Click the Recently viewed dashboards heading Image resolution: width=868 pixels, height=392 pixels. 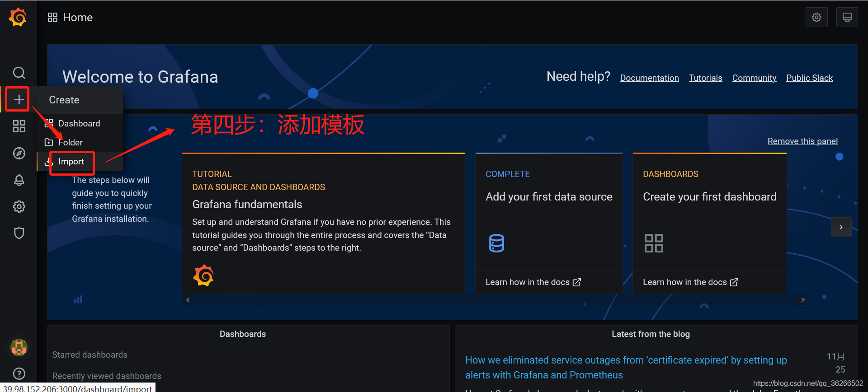point(106,376)
